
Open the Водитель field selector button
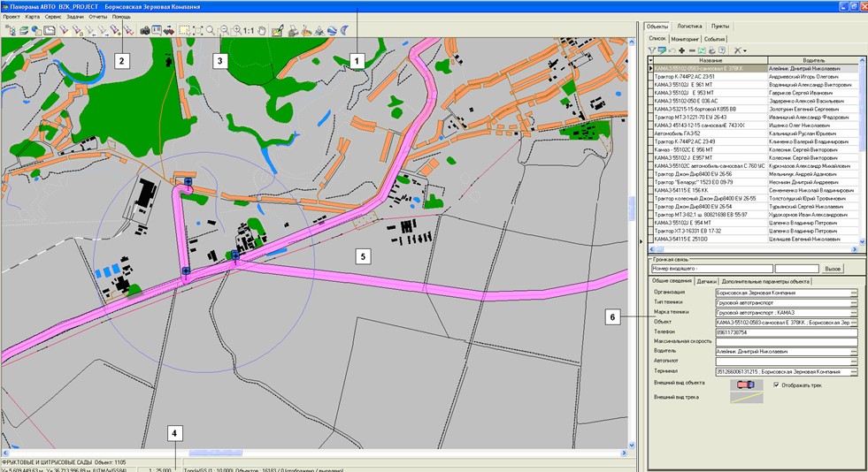pyautogui.click(x=854, y=351)
